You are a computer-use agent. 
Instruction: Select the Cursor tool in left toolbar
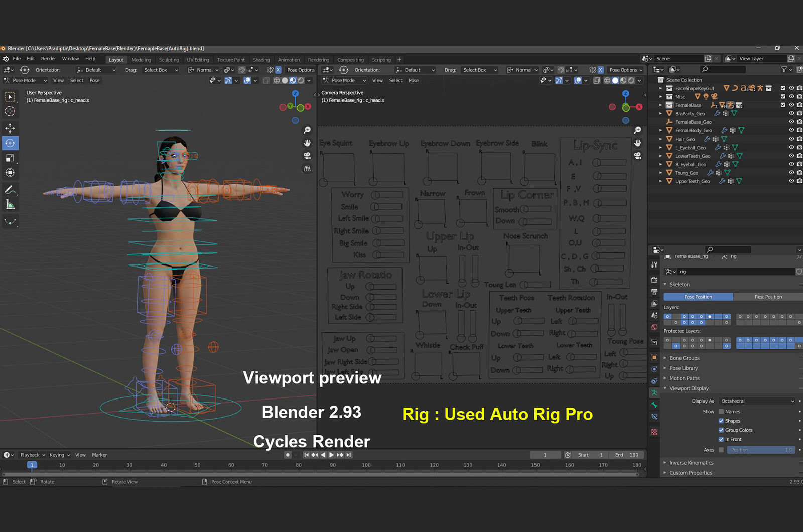tap(10, 111)
